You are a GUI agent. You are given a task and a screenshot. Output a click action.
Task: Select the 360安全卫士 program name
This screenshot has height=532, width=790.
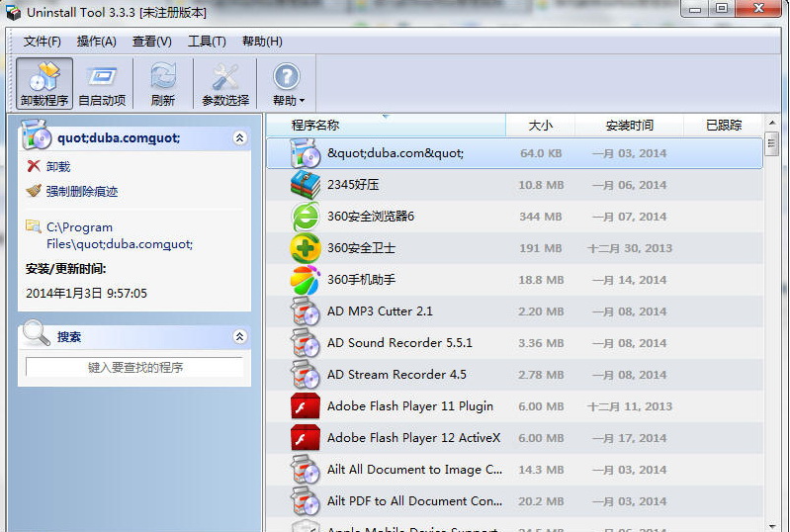(361, 248)
